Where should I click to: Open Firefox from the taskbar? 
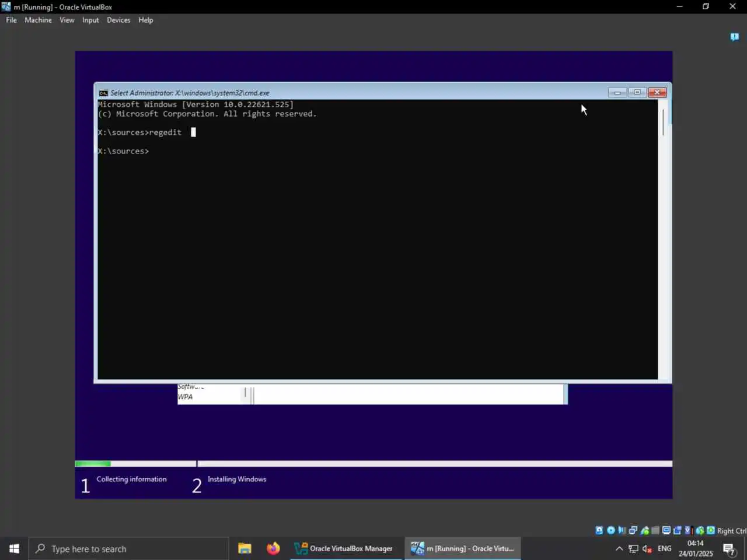(x=273, y=548)
